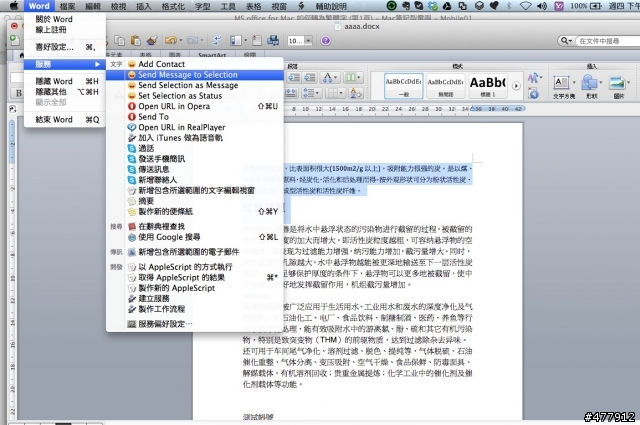Open the manage styles icon
The image size is (640, 425).
(533, 94)
